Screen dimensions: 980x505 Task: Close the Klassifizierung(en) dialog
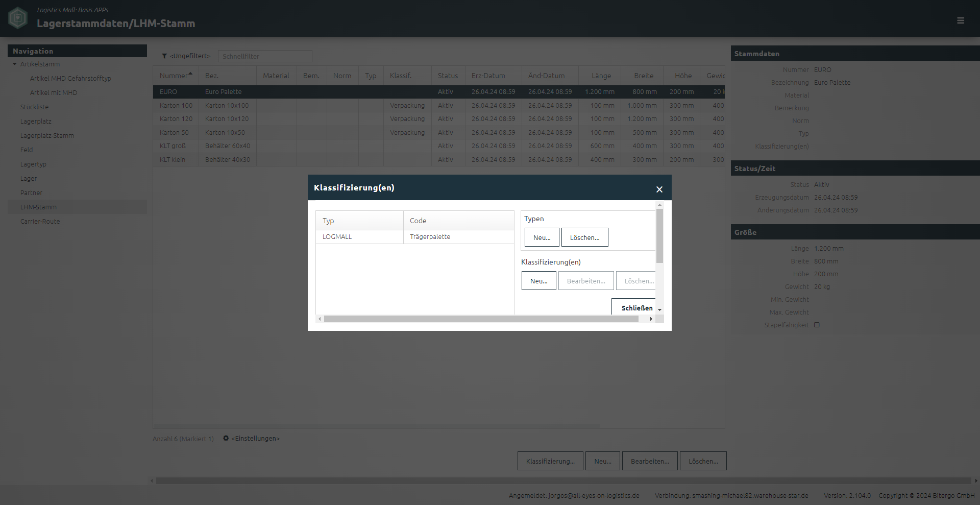pos(659,189)
